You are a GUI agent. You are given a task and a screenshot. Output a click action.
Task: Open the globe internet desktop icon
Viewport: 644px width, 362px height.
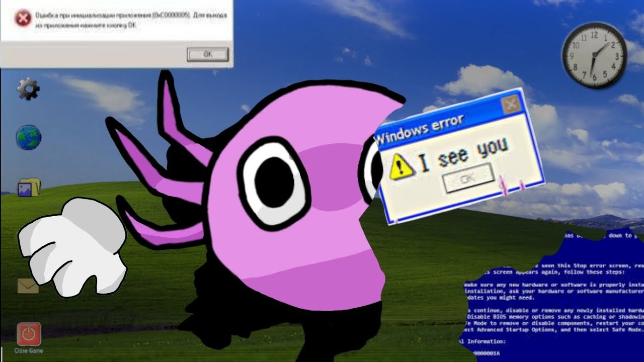[x=28, y=138]
